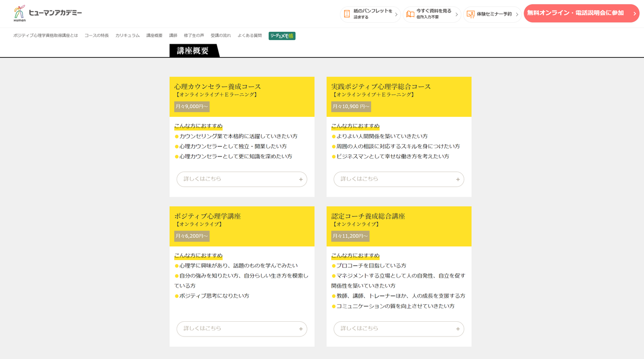Click 実践ポジティブ心理学総合コース title
The height and width of the screenshot is (359, 644).
[381, 87]
